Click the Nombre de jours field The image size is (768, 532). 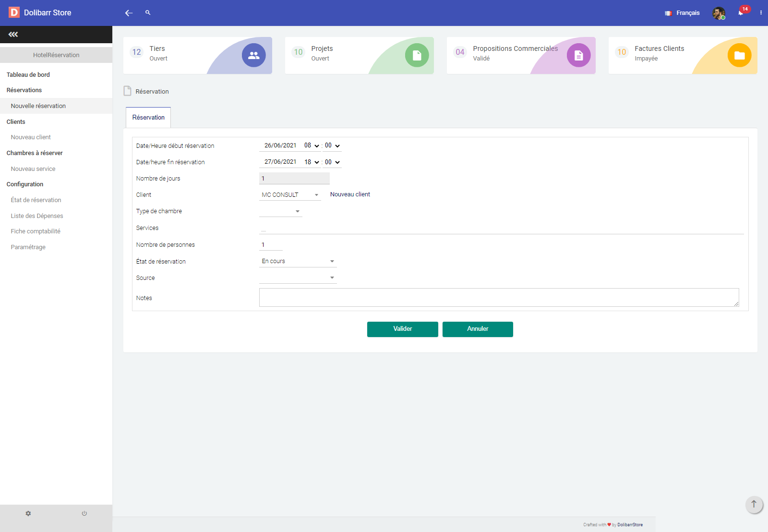[x=294, y=179]
